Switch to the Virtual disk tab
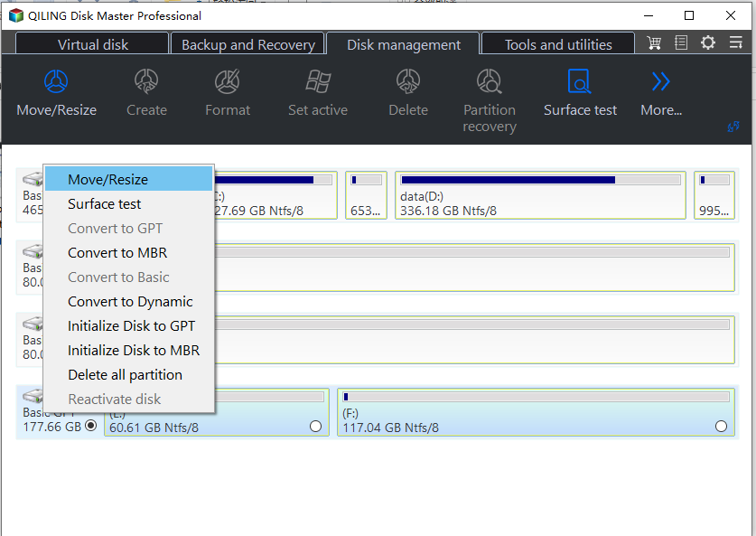This screenshot has width=756, height=536. pos(92,44)
